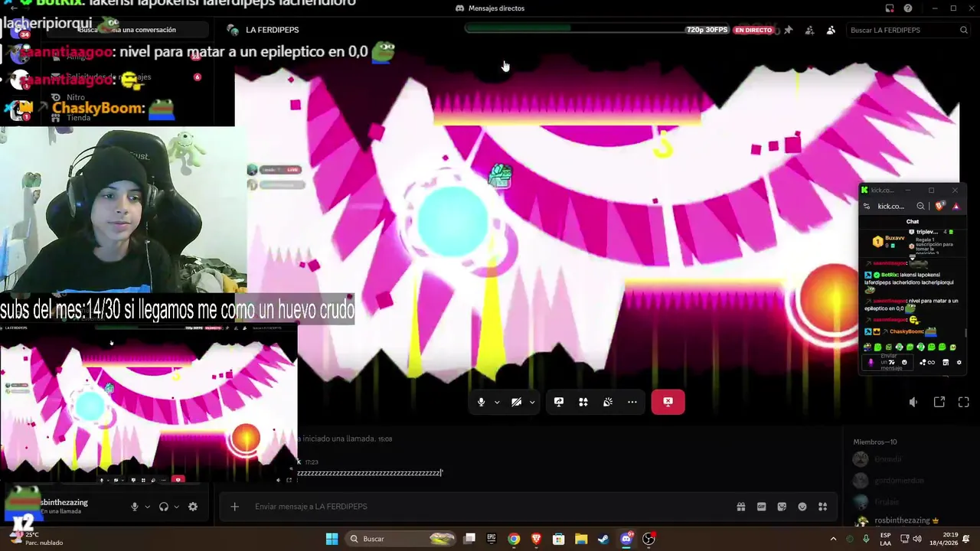Show hidden system tray icons
The width and height of the screenshot is (980, 551).
tap(833, 539)
